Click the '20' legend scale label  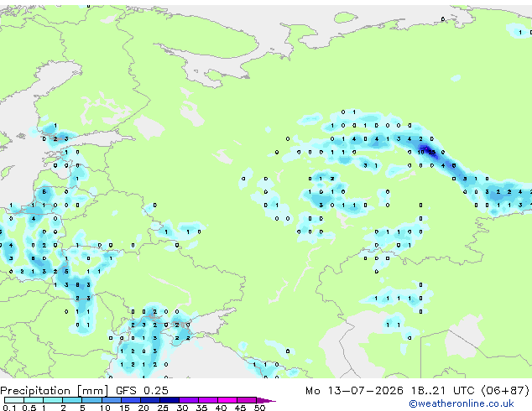coord(143,408)
